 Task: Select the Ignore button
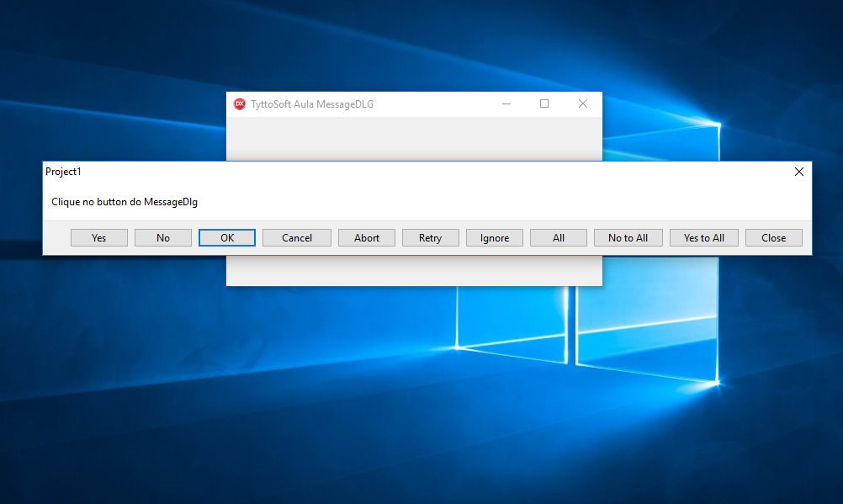495,238
